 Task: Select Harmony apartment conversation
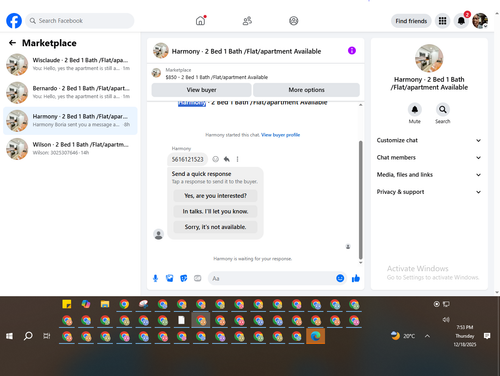pos(70,121)
